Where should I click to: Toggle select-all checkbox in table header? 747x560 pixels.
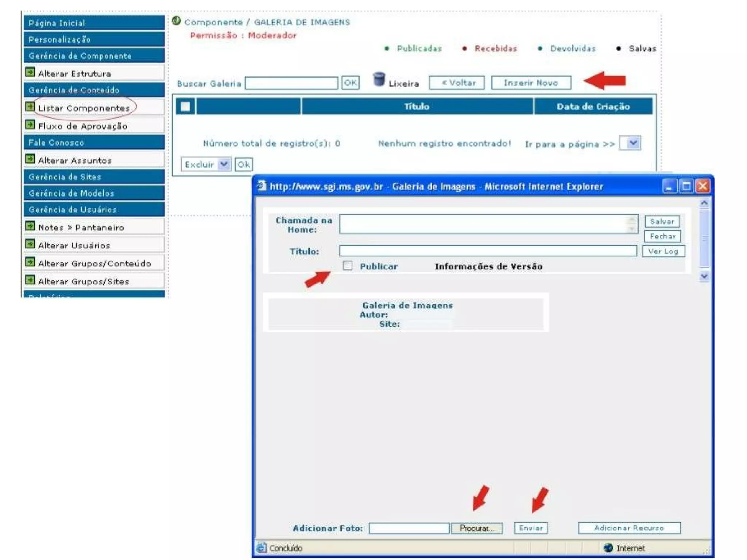click(x=185, y=106)
